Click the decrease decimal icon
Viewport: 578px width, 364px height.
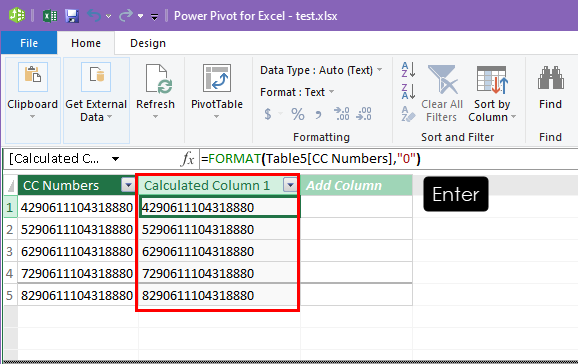point(364,114)
